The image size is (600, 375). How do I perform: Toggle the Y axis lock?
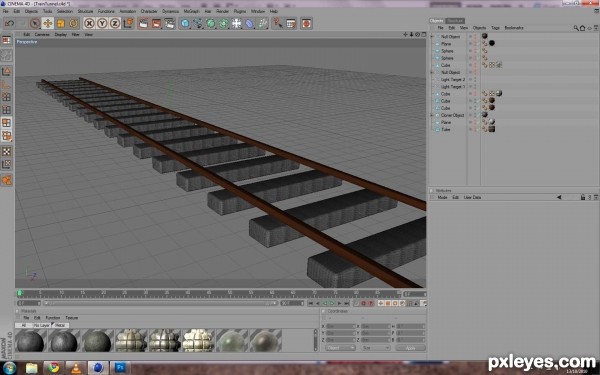pos(102,23)
